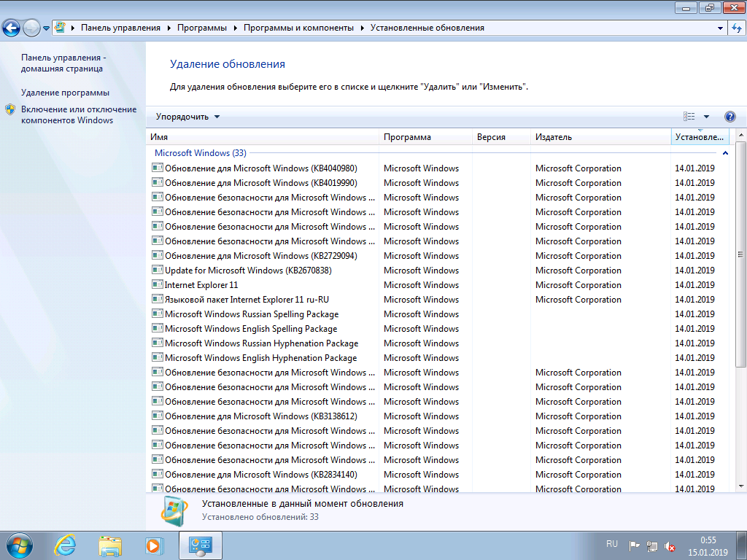Viewport: 747px width, 560px height.
Task: Click the taskbar clock 0:55
Action: point(708,540)
